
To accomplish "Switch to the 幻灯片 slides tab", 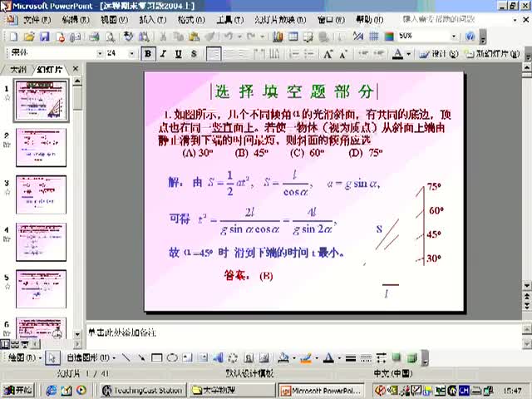I will click(50, 70).
